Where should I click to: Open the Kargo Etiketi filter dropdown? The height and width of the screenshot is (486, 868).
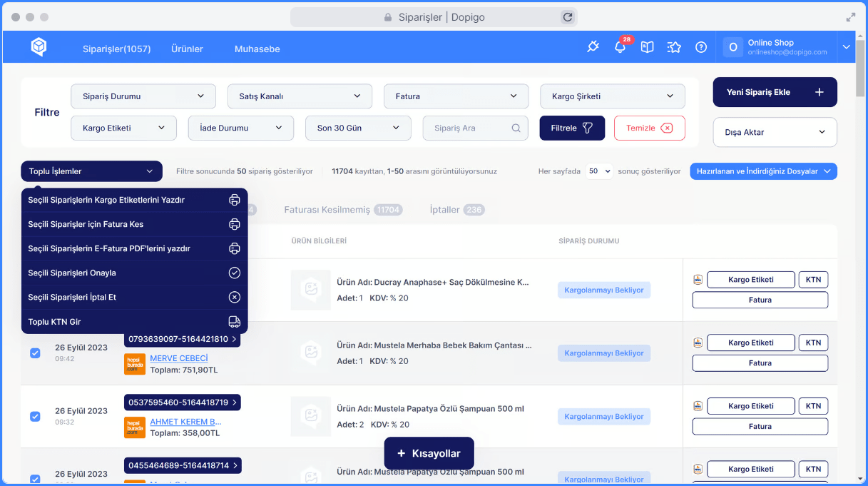point(123,128)
